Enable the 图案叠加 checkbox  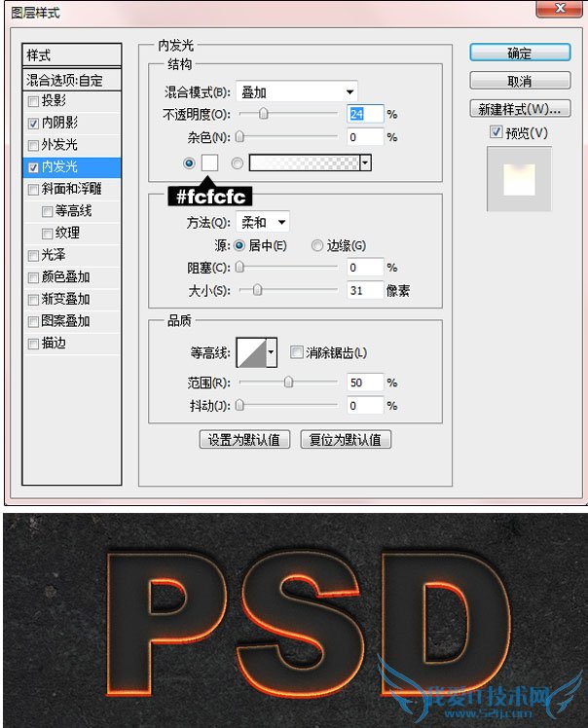coord(33,322)
